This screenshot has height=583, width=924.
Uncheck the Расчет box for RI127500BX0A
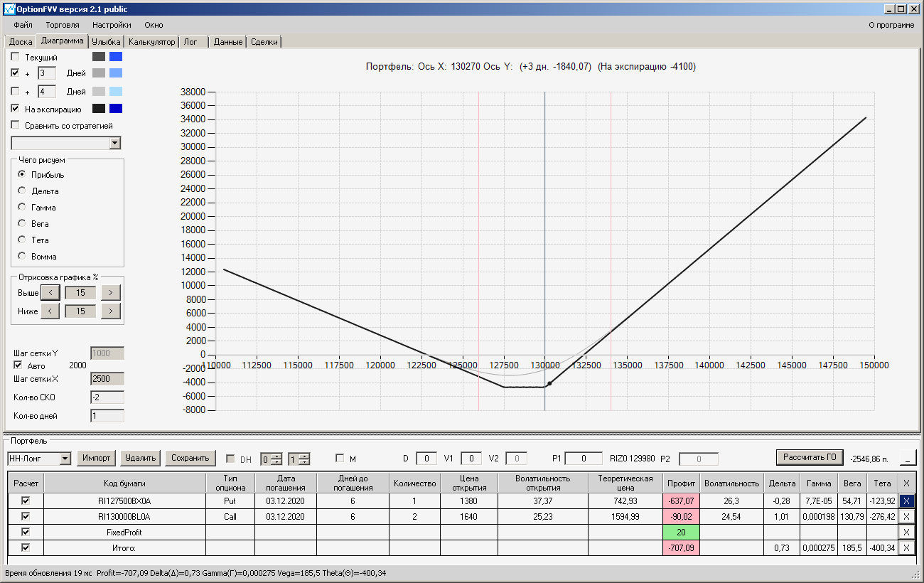(26, 501)
